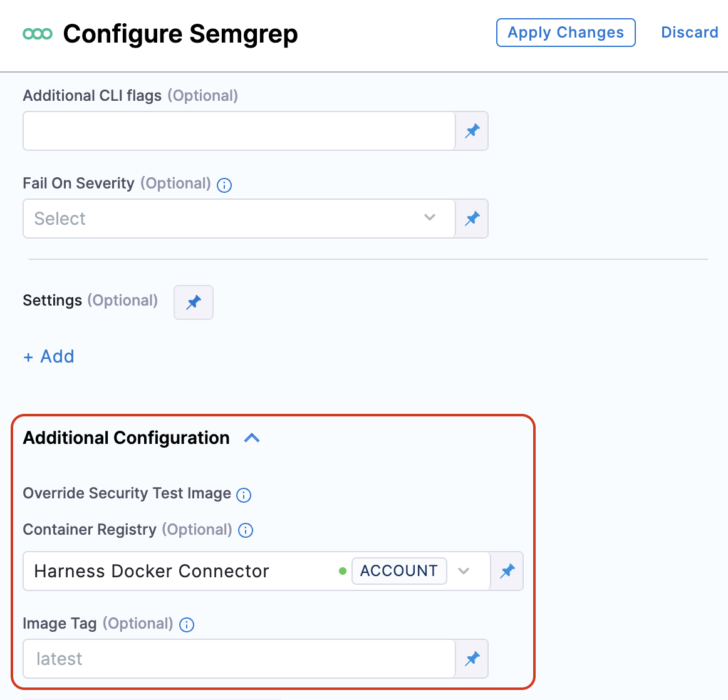Click the Semgrep step icon in header
The height and width of the screenshot is (700, 728).
(38, 34)
